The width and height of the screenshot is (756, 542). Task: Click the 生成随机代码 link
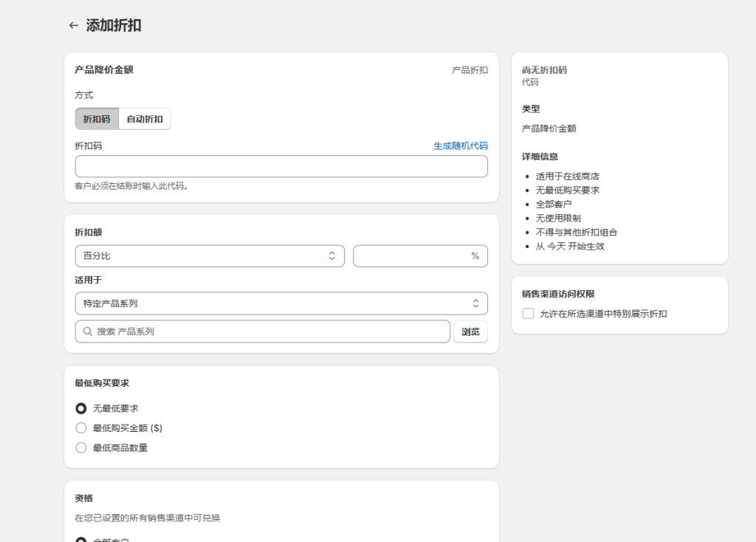459,146
